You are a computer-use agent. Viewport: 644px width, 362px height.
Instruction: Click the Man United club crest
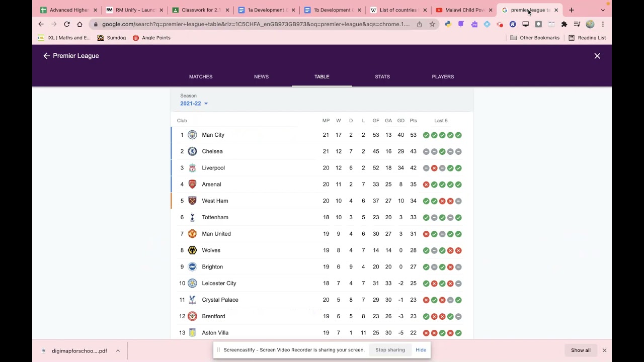pyautogui.click(x=192, y=234)
